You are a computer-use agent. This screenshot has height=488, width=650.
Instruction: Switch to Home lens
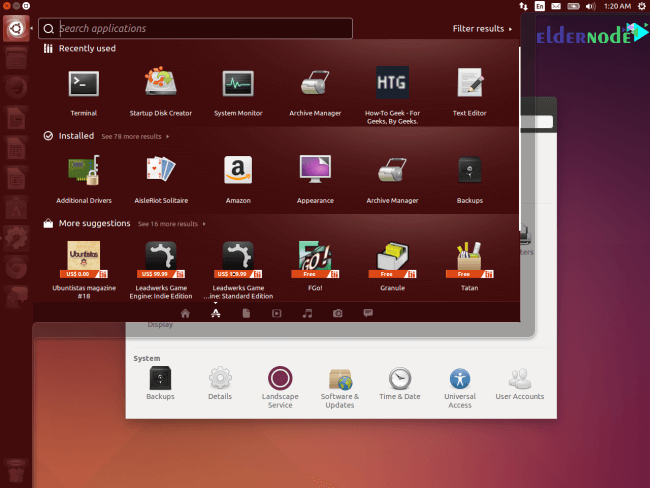click(x=185, y=313)
